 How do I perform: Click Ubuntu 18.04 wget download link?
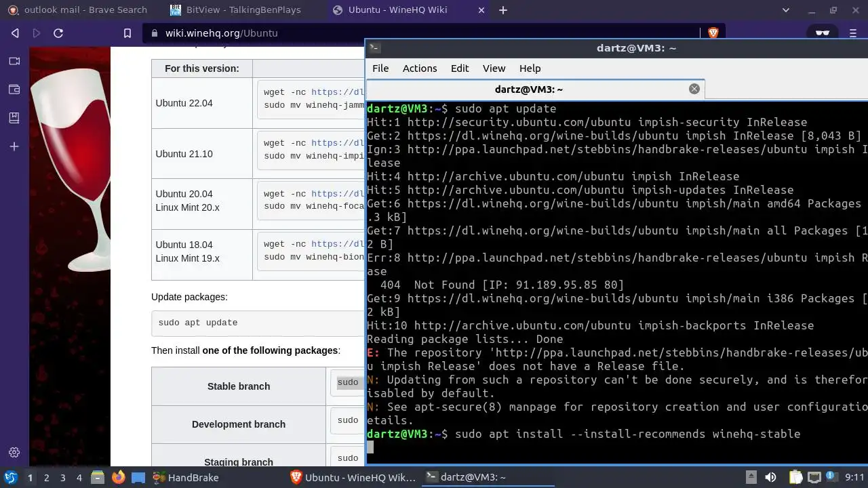click(338, 244)
